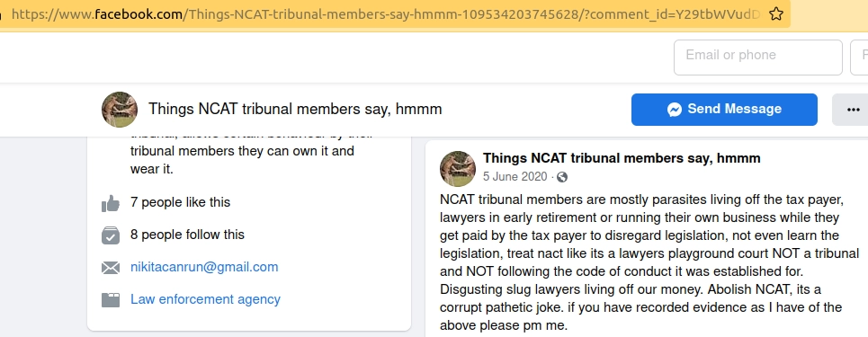The image size is (868, 337).
Task: Click the 8 people follow this text
Action: (x=187, y=235)
